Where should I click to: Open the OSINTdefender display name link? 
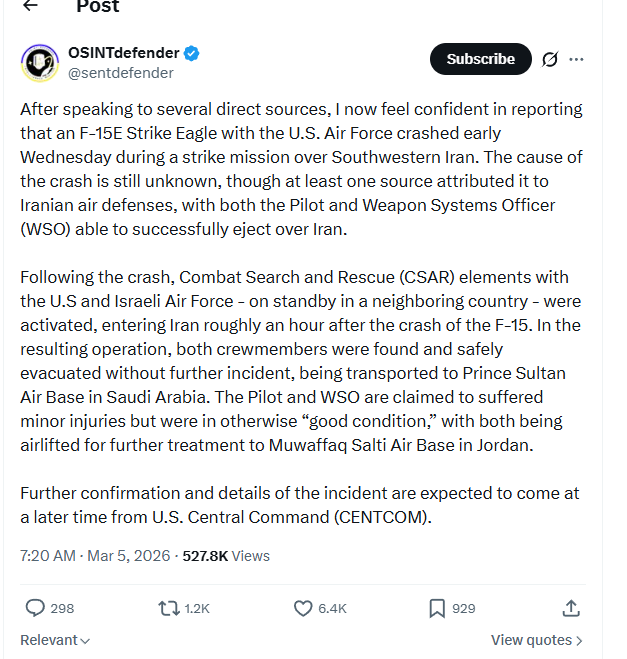(123, 53)
